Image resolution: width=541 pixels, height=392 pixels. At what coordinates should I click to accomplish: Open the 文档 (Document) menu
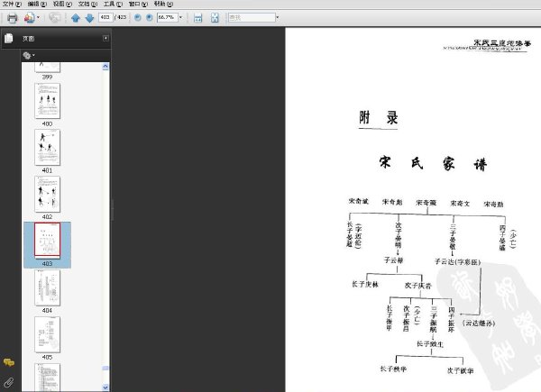tap(87, 4)
